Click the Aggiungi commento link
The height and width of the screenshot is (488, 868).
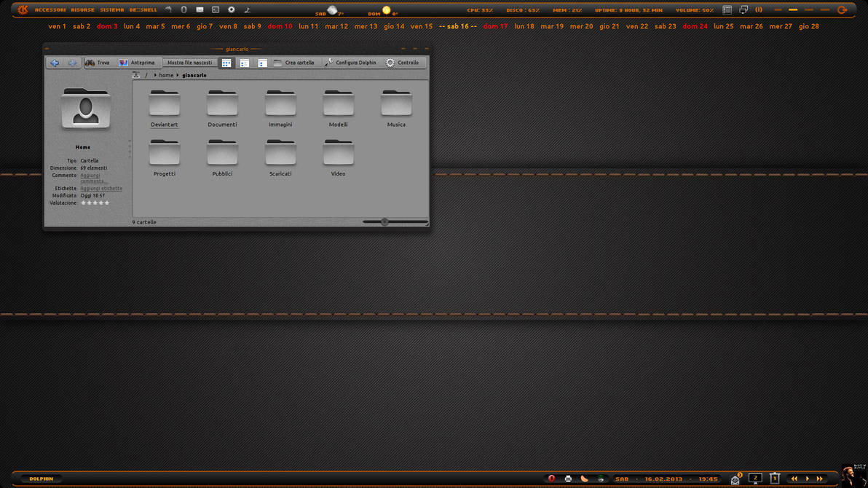(x=92, y=178)
